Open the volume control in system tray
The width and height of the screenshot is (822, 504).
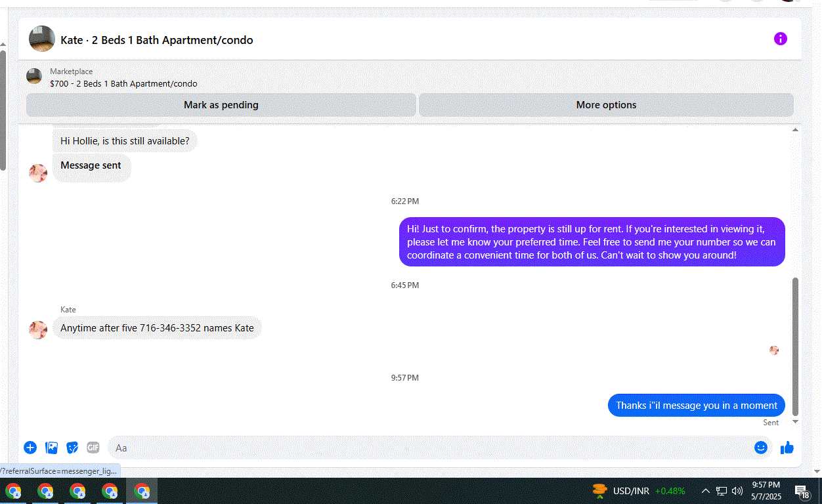pos(737,491)
